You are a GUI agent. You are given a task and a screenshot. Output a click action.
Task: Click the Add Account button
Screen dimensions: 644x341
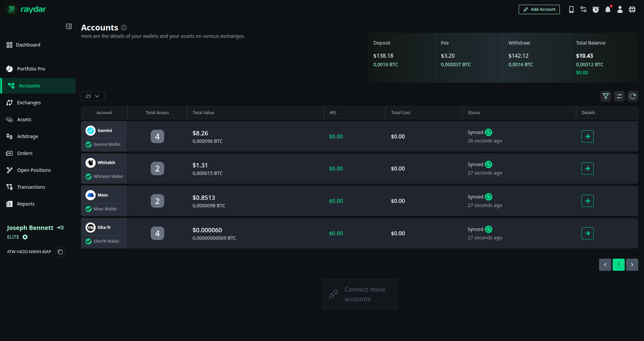pyautogui.click(x=539, y=9)
